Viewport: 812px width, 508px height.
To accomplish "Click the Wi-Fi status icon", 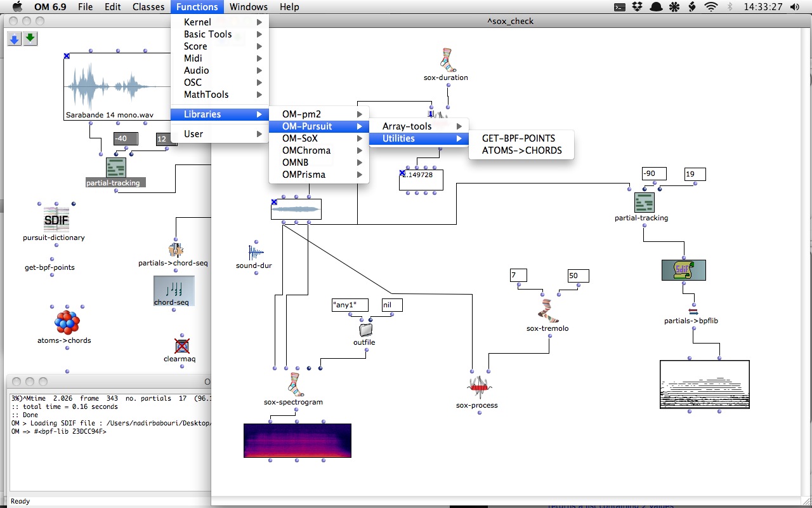I will click(711, 7).
